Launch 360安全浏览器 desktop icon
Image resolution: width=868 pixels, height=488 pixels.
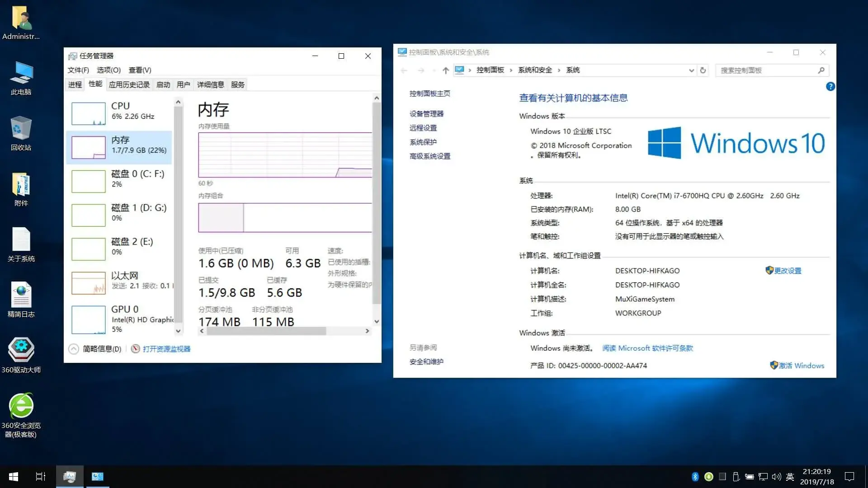pos(21,415)
